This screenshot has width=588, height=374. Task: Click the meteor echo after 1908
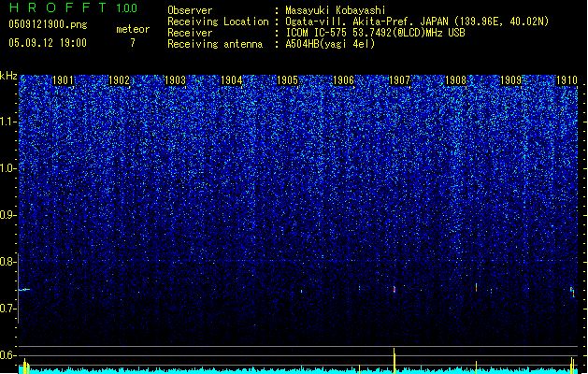click(x=476, y=287)
